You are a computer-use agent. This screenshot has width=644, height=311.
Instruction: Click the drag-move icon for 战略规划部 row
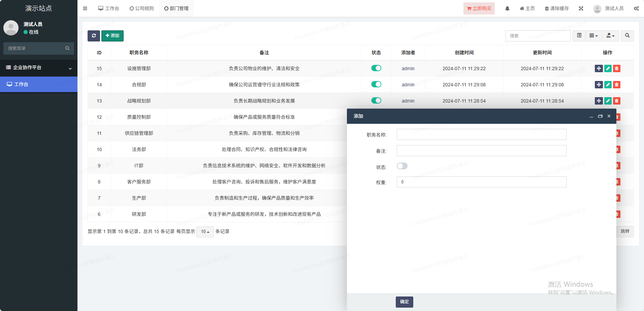coord(599,101)
